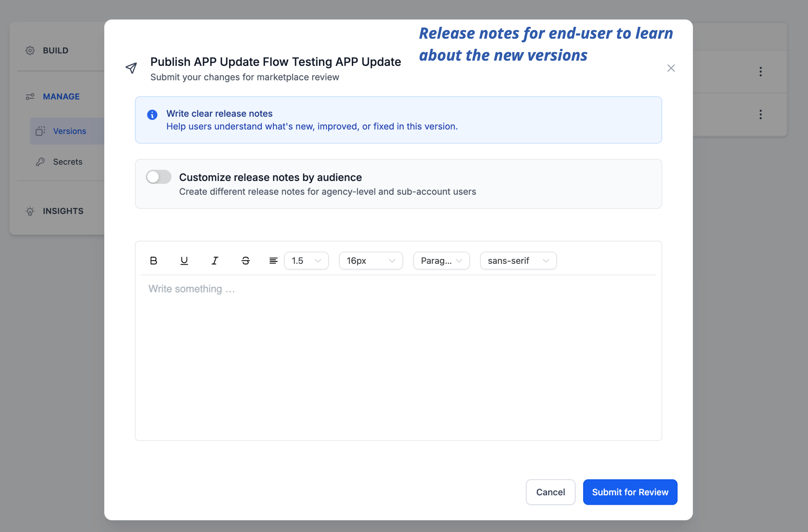808x532 pixels.
Task: Apply underline formatting button
Action: click(x=184, y=261)
